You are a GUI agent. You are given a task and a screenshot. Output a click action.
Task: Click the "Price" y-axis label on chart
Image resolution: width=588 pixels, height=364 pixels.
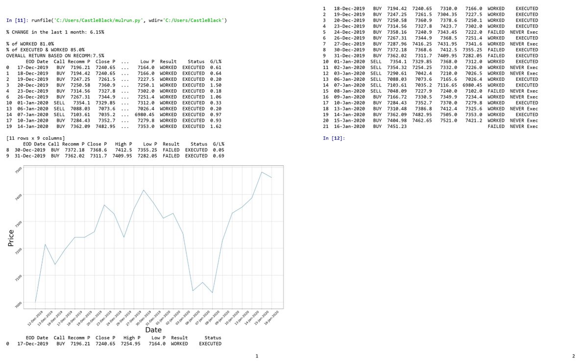click(10, 238)
